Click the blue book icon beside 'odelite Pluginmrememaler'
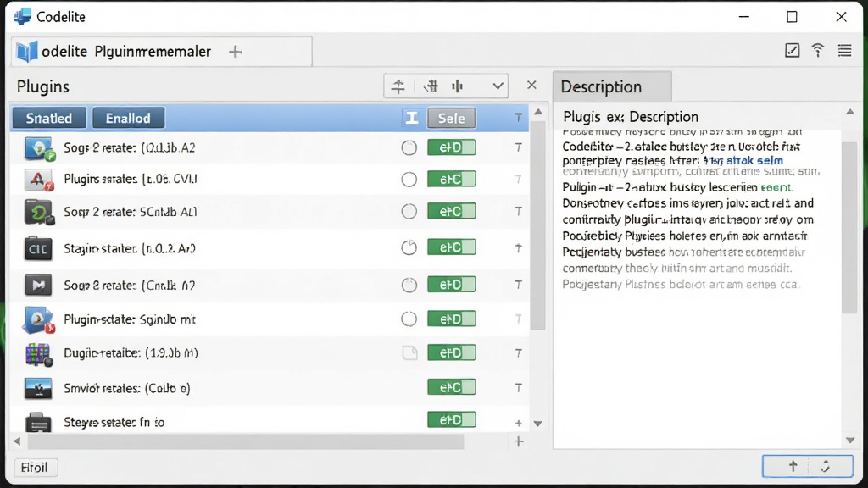Screen dimensions: 868x488 [26, 52]
